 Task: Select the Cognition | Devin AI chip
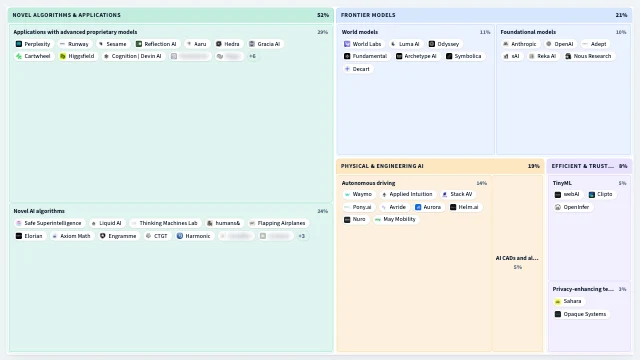[x=133, y=56]
